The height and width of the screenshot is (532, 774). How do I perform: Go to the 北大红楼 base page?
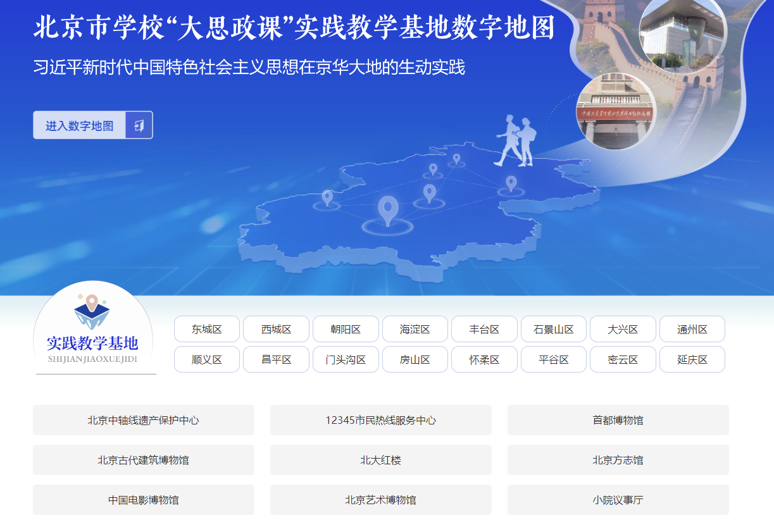pyautogui.click(x=380, y=460)
